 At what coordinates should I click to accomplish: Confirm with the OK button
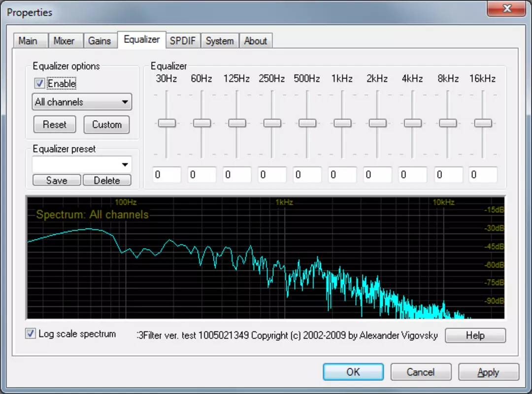click(353, 372)
